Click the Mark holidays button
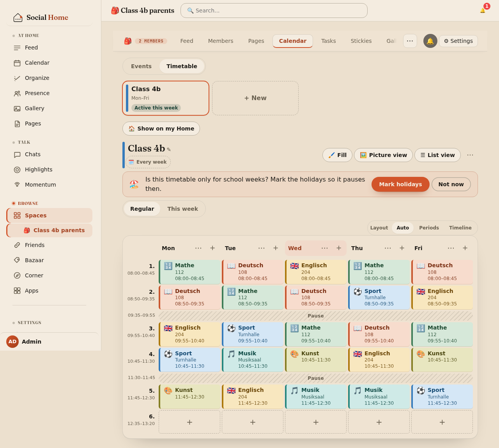499x448 pixels. pos(400,184)
